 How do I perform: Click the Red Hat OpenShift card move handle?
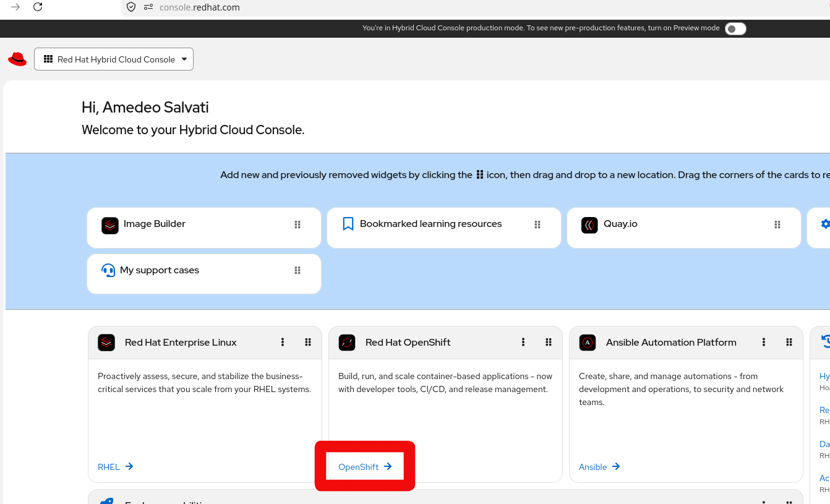pyautogui.click(x=549, y=342)
